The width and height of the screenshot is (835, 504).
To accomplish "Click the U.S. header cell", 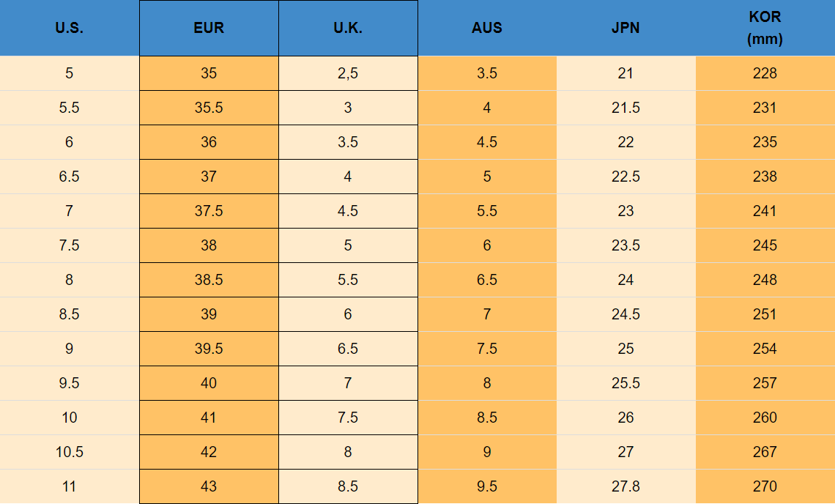I will (70, 28).
